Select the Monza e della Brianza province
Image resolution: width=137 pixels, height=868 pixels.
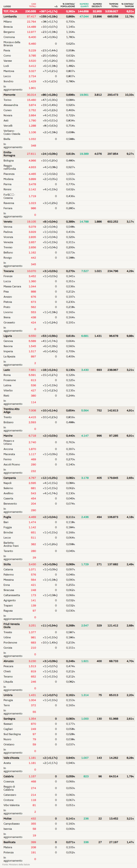click(x=12, y=44)
